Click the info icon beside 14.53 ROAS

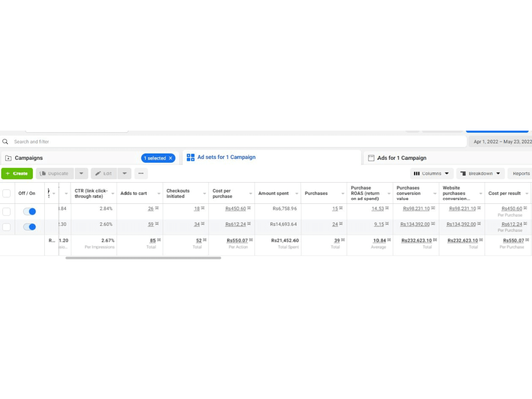[x=387, y=208]
